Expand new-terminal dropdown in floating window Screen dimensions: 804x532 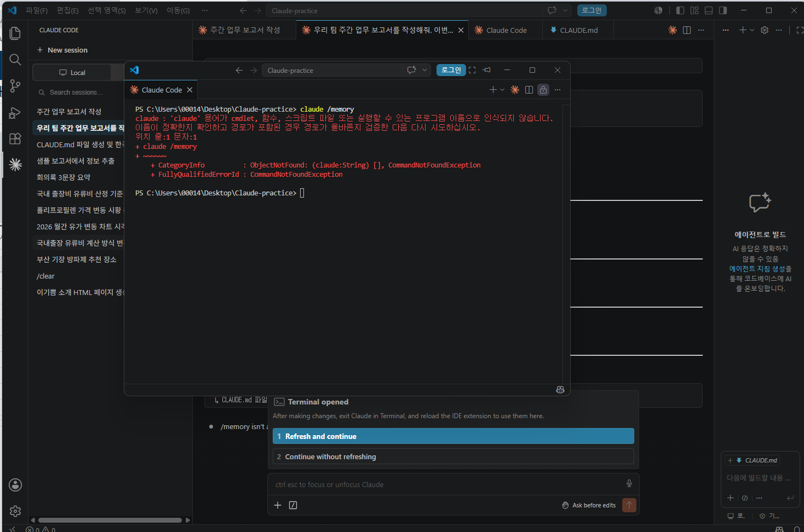tap(502, 90)
